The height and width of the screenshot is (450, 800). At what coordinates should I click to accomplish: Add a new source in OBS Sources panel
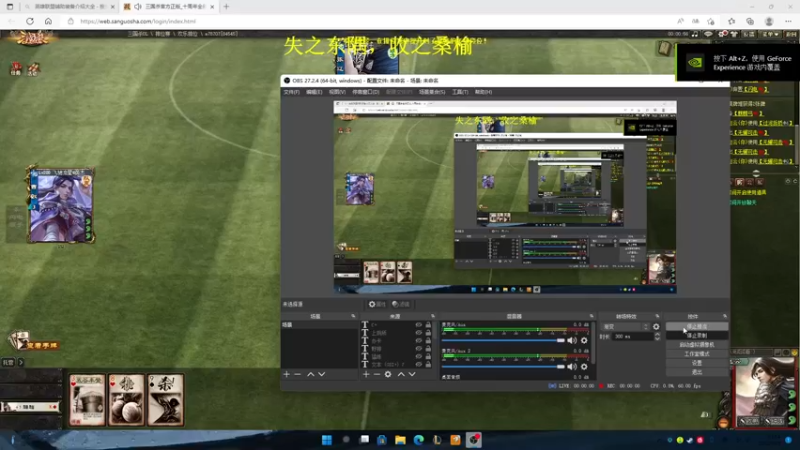pos(366,374)
